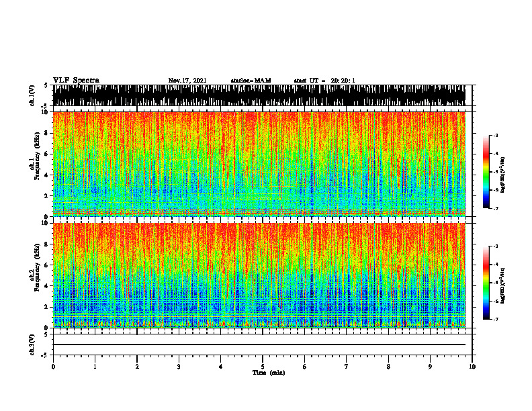Click the "-3" label on ch.1 color bar
This screenshot has height=411, width=532.
pos(496,135)
